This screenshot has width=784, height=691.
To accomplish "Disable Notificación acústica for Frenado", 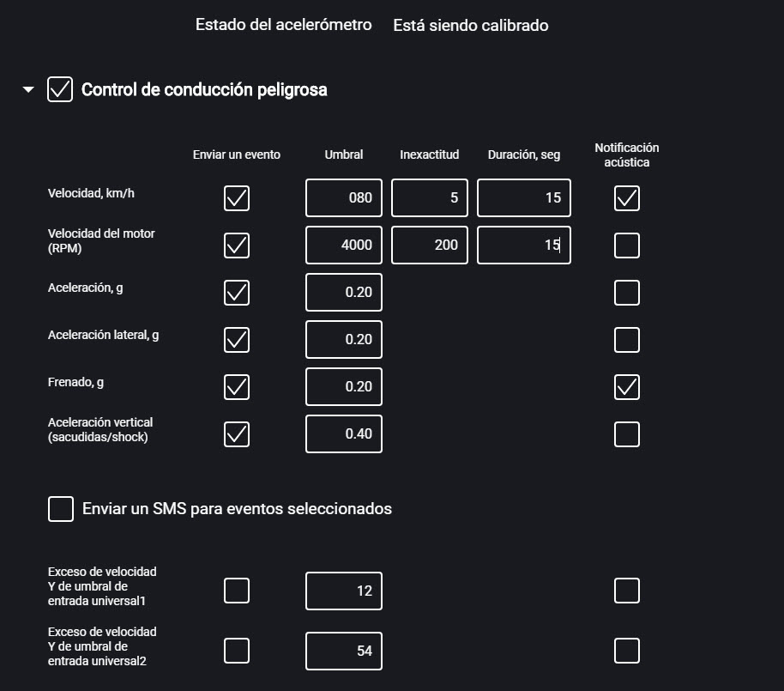I will point(626,386).
